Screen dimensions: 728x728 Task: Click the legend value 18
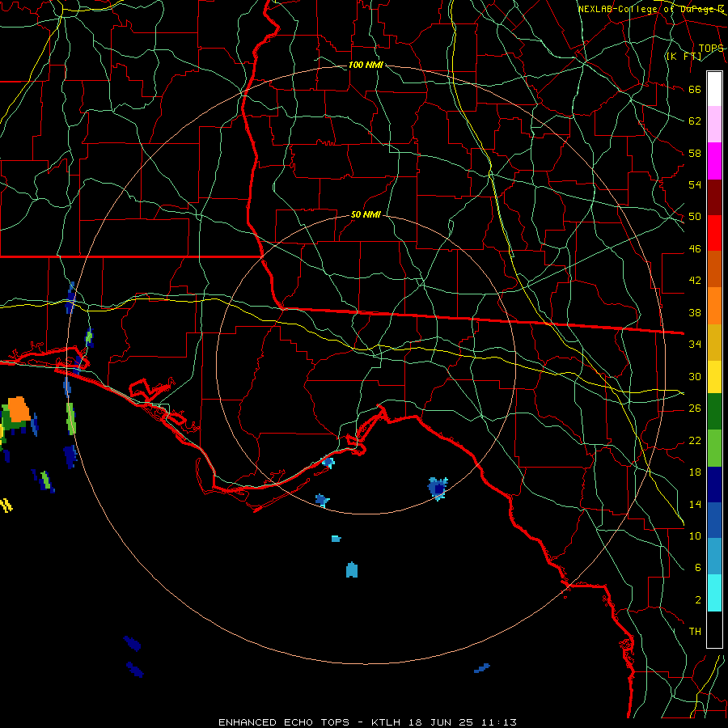[695, 472]
